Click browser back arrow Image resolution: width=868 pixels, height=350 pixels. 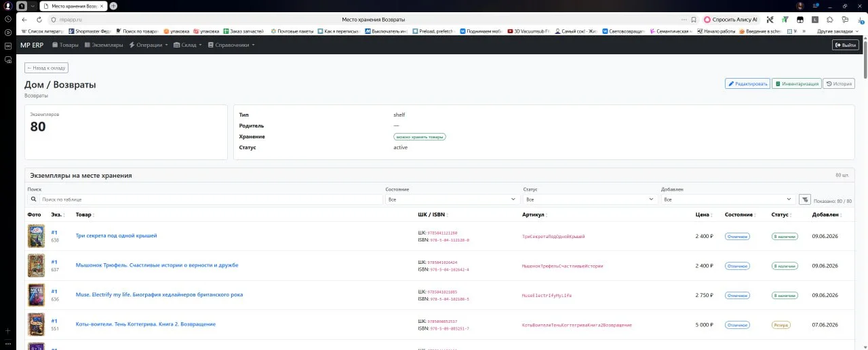[x=24, y=20]
